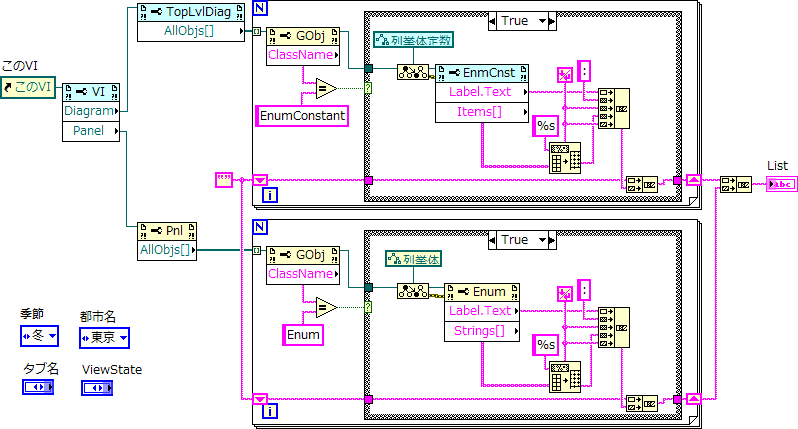
Task: Open the lower case structure's True selector dropdown
Action: pyautogui.click(x=545, y=240)
